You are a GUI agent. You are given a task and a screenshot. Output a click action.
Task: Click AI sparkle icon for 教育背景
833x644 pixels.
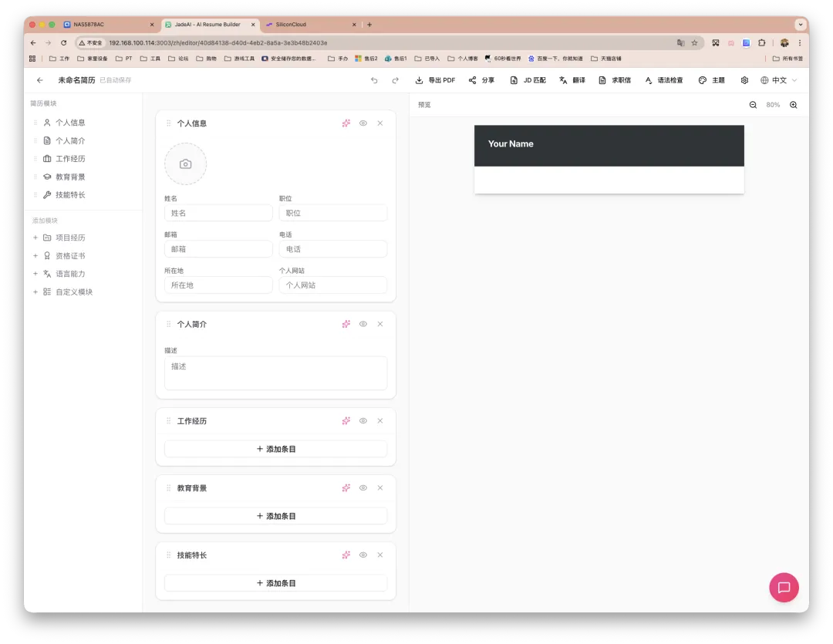(x=346, y=487)
